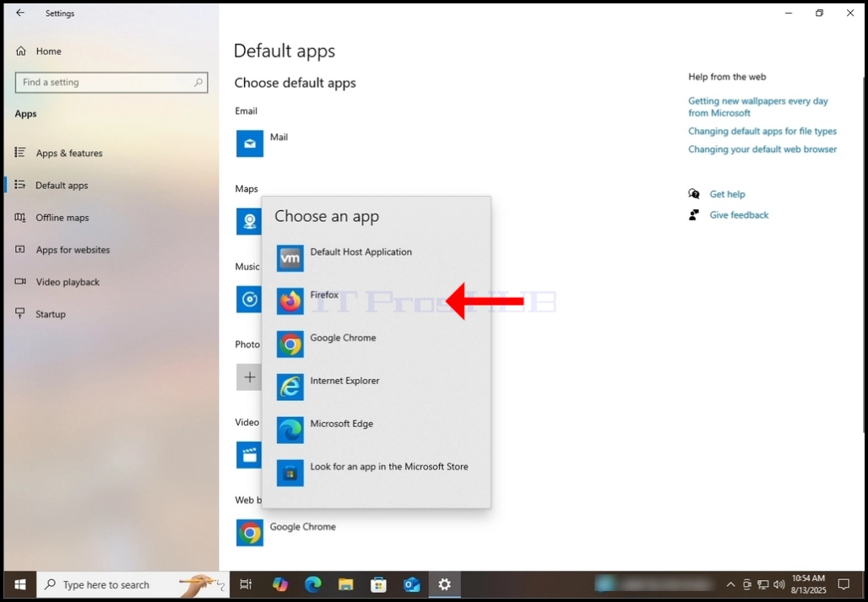Viewport: 868px width, 602px height.
Task: Click the Music player app icon
Action: tap(248, 300)
